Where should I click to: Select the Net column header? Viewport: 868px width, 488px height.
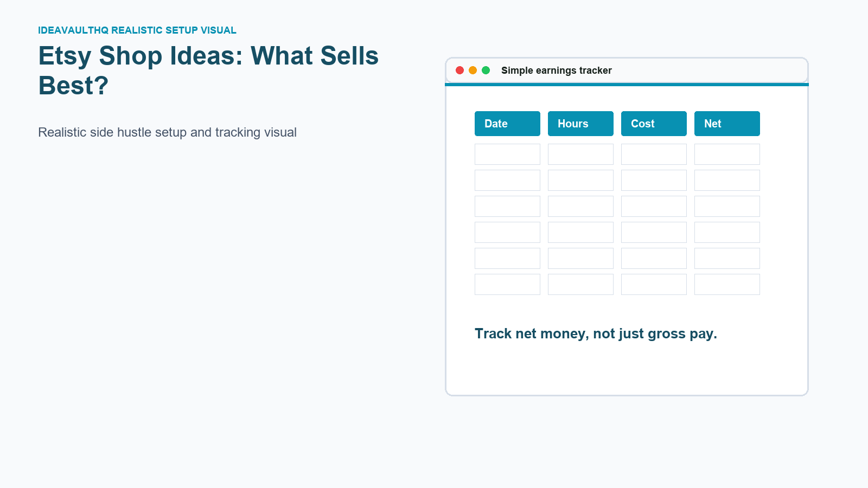click(727, 124)
